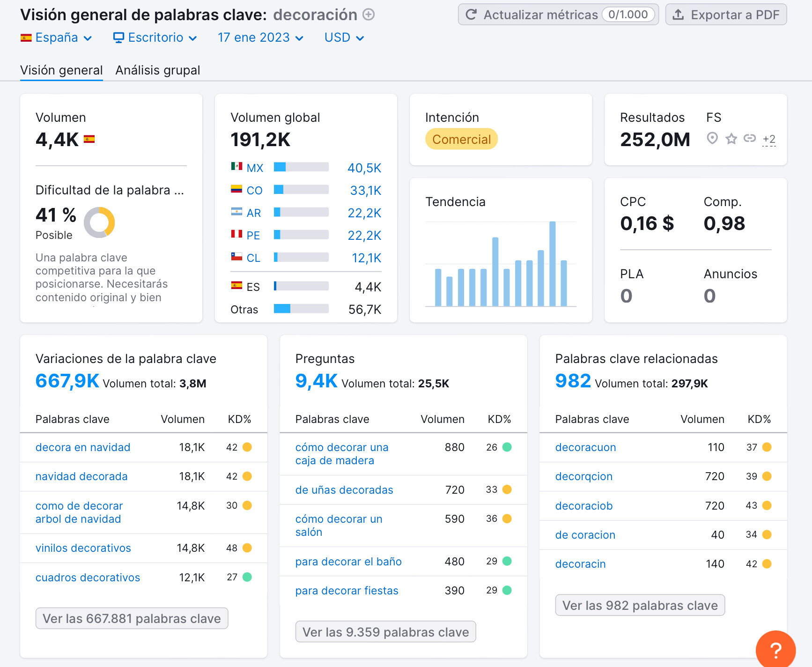Open keyword vinilos decorativos

[x=83, y=548]
